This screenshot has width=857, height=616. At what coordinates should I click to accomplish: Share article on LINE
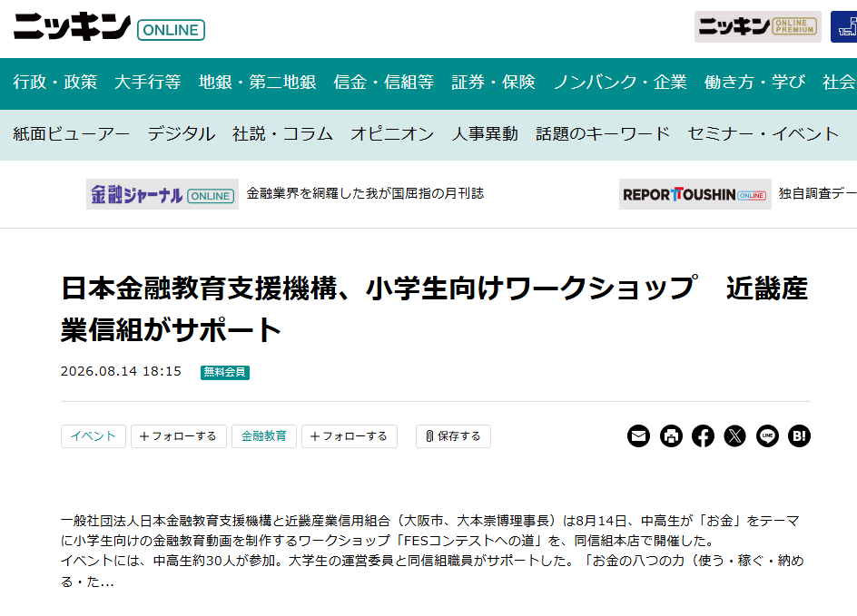coord(767,435)
